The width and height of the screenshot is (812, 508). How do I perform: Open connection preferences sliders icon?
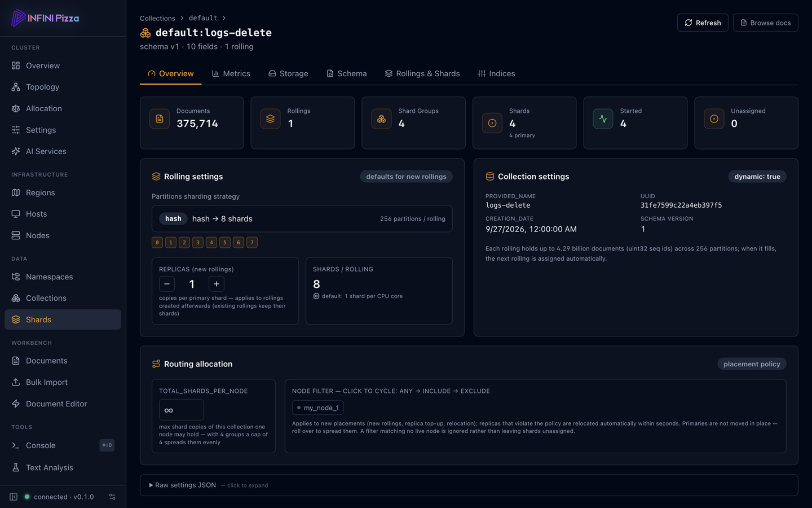pos(112,497)
